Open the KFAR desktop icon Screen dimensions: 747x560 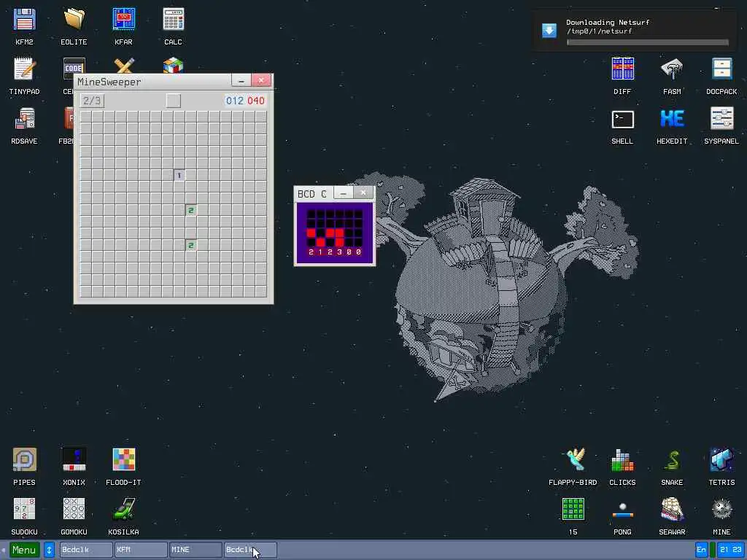123,26
